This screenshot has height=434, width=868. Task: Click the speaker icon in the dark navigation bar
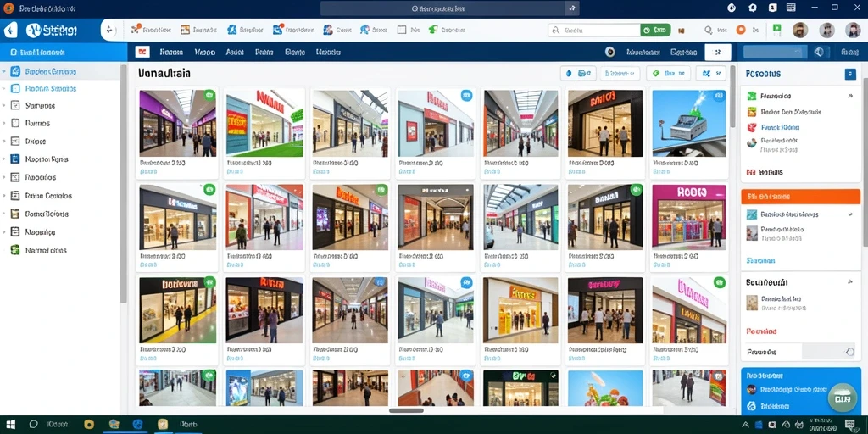(820, 52)
